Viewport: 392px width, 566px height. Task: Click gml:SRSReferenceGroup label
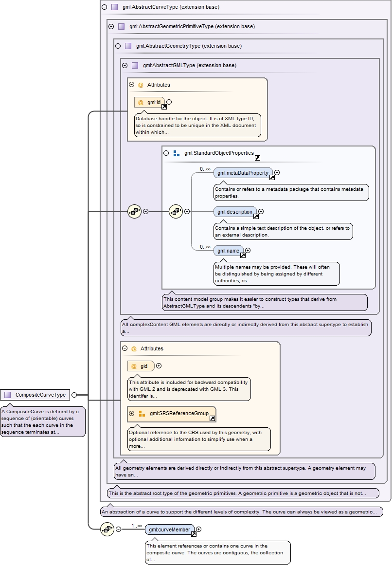179,413
